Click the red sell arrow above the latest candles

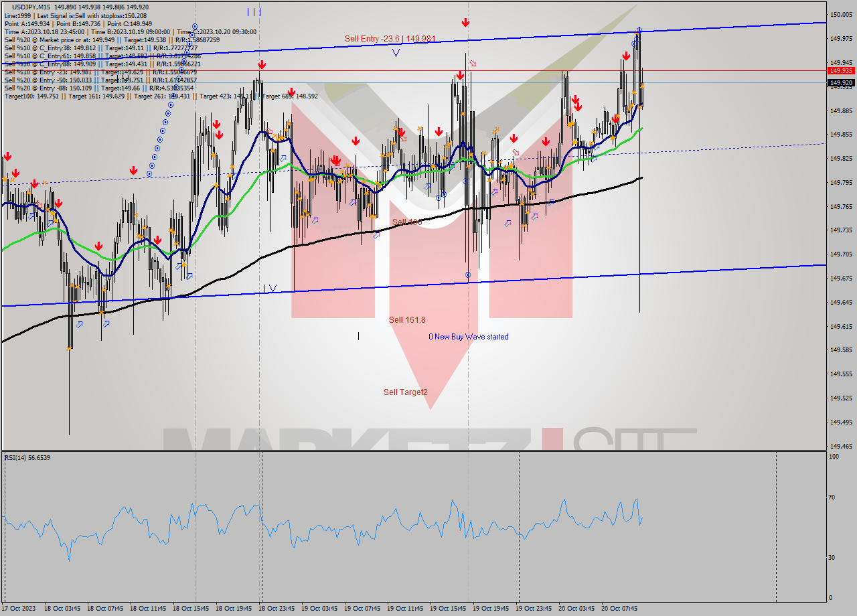(x=626, y=56)
